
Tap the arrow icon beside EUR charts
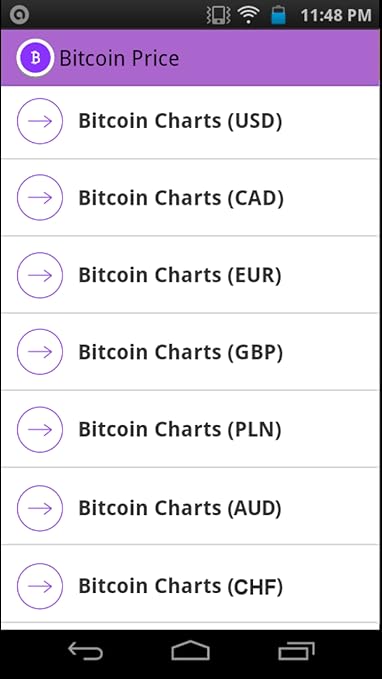[40, 275]
